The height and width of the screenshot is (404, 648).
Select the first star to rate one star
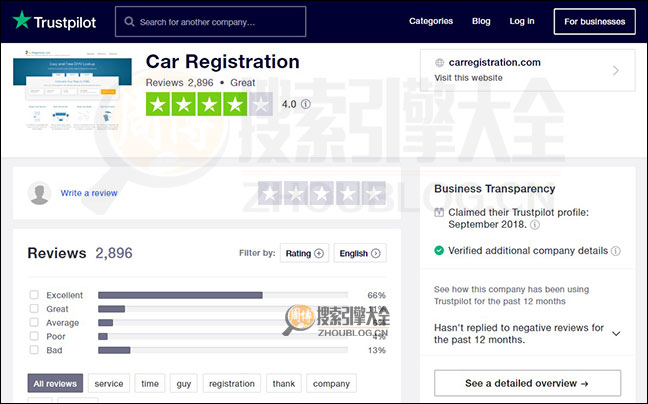click(270, 193)
